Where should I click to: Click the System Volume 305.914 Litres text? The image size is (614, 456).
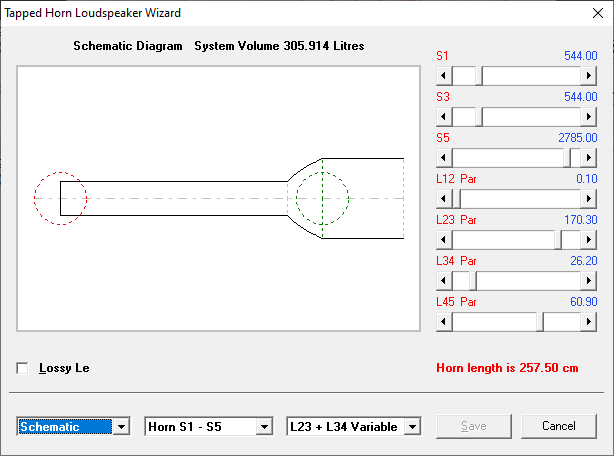point(279,46)
